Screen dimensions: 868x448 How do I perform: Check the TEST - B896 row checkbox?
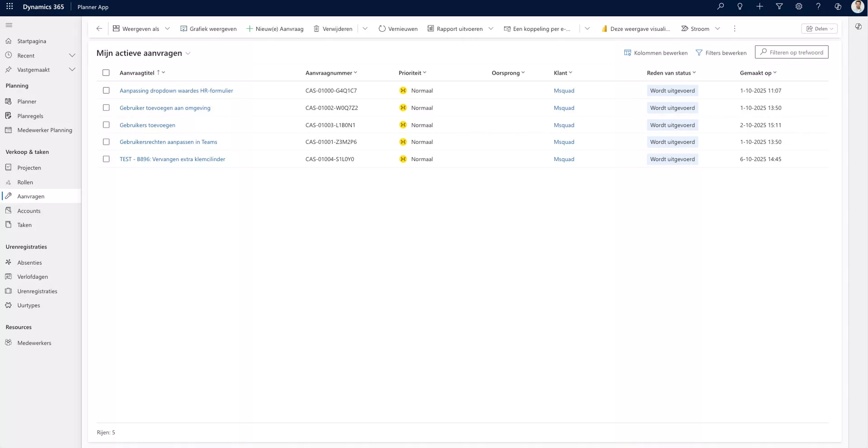point(106,159)
